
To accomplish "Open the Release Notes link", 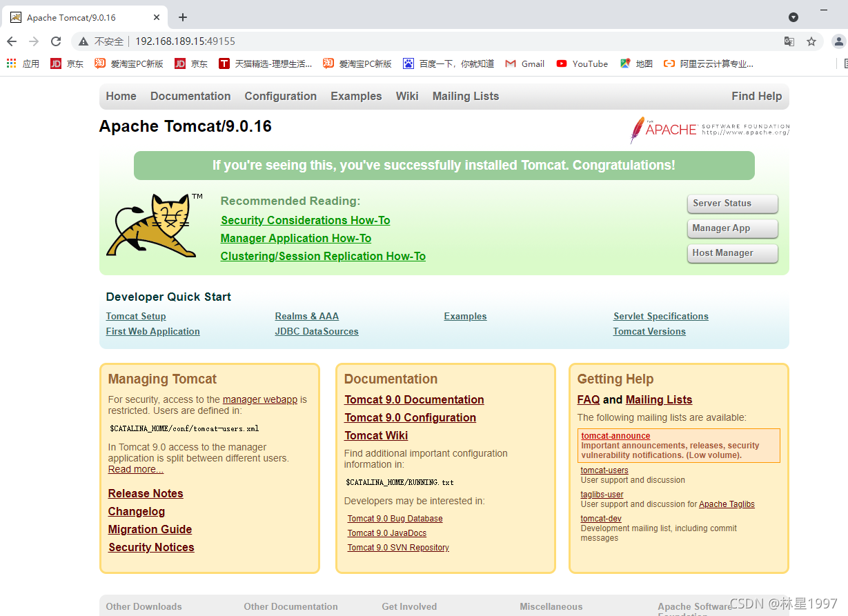I will click(x=146, y=493).
